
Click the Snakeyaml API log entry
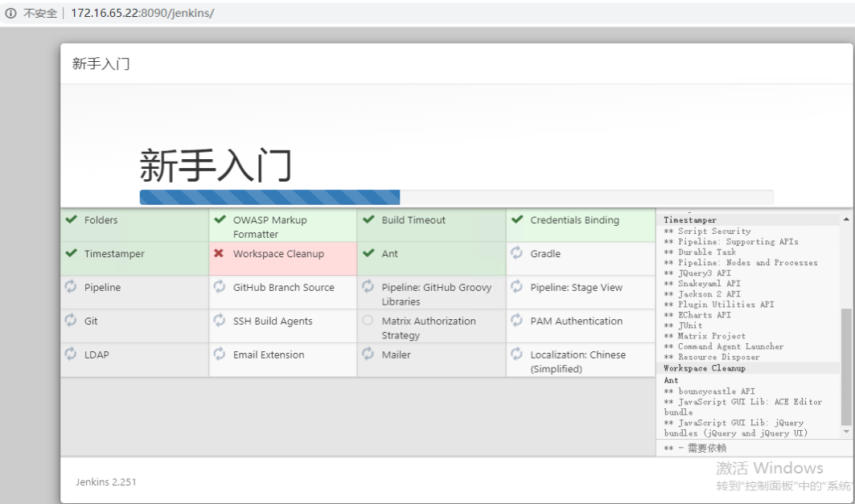click(x=702, y=283)
